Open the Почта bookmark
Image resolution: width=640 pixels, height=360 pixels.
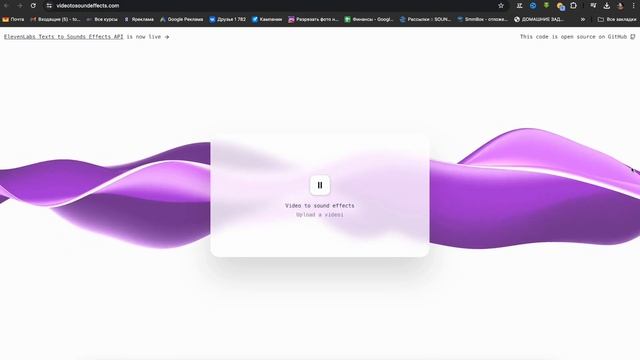click(13, 19)
